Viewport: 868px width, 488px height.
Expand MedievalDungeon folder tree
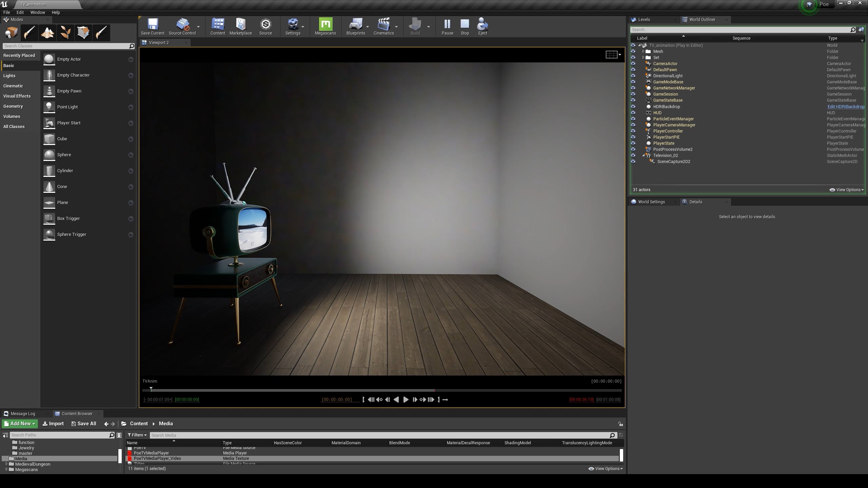[x=6, y=464]
